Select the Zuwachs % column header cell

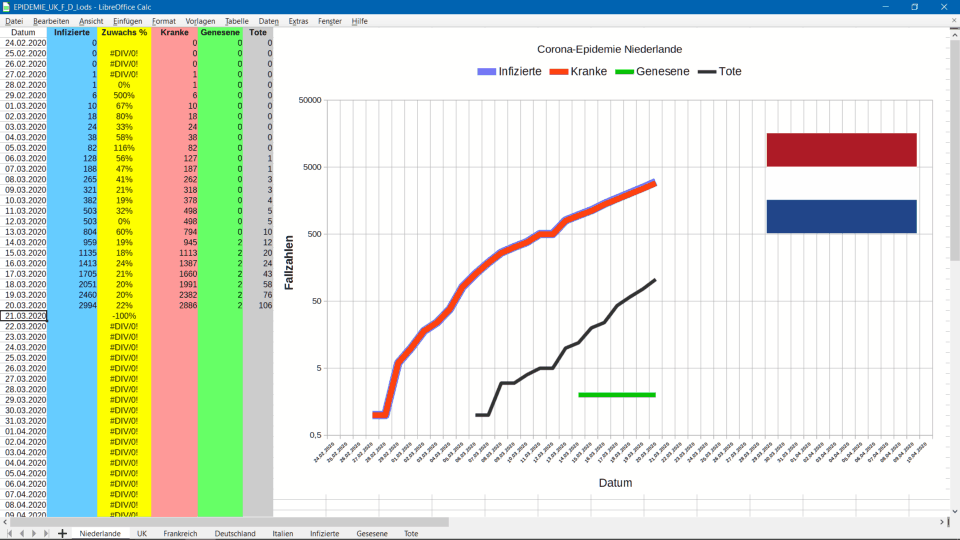(124, 33)
